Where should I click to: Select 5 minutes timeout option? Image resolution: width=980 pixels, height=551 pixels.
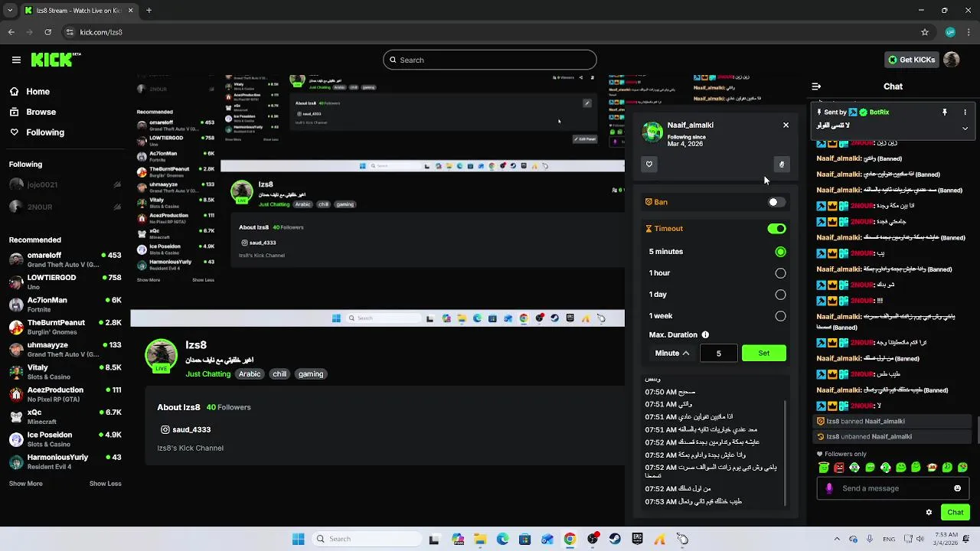click(x=780, y=252)
